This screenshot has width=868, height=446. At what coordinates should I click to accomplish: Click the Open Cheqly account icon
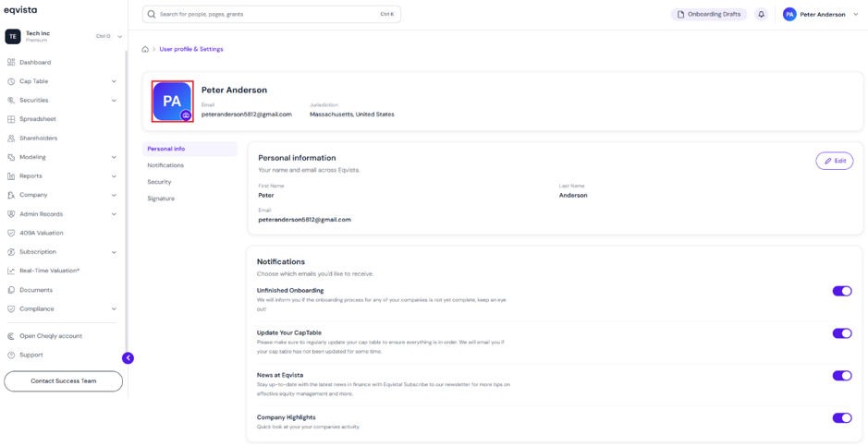pos(11,336)
